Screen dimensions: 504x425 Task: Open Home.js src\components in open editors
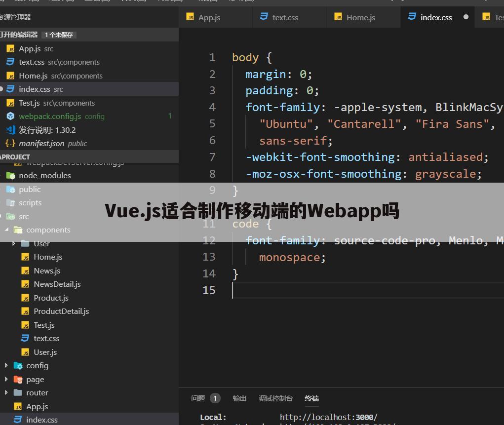(x=89, y=76)
